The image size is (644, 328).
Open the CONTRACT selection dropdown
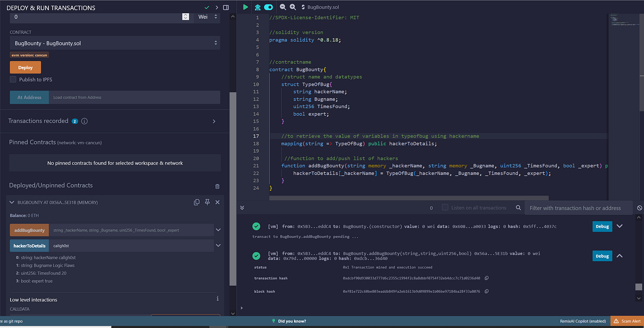point(114,43)
